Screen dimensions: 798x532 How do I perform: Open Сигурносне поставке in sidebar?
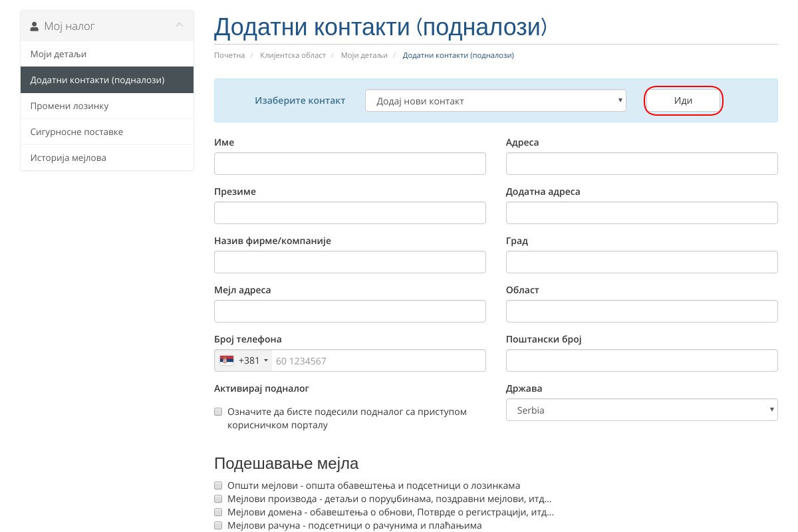107,132
